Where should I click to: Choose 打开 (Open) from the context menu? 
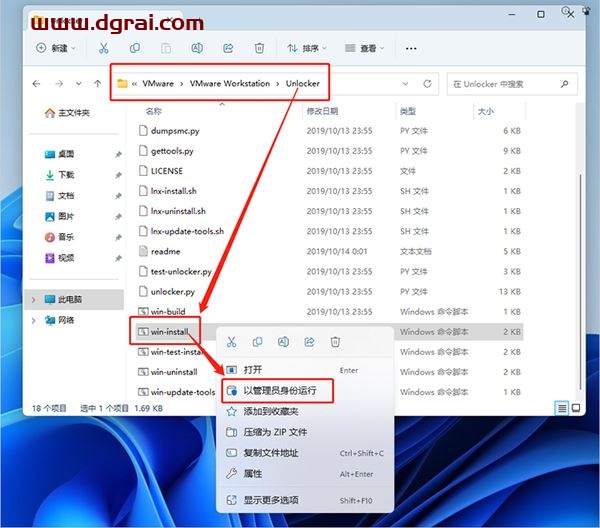pos(305,370)
